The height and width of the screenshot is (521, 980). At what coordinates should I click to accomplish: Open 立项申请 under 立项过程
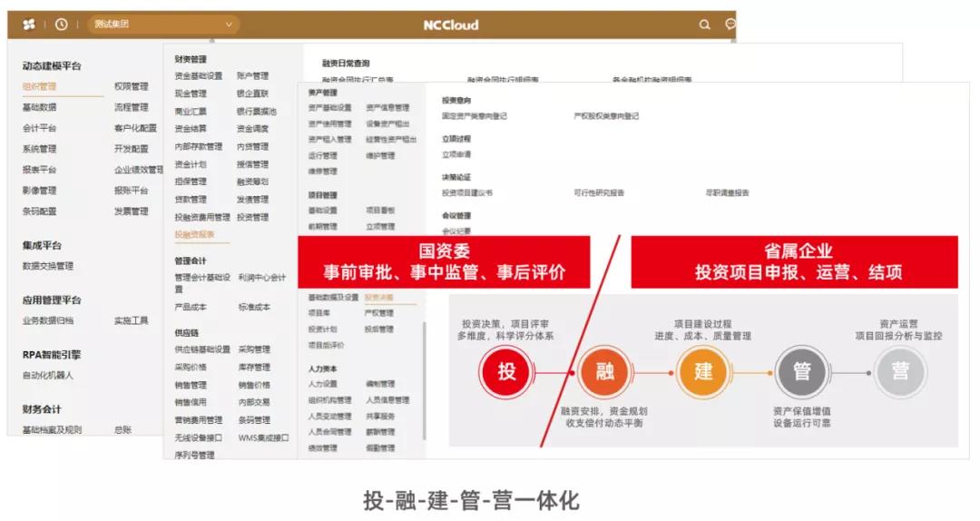tap(456, 154)
